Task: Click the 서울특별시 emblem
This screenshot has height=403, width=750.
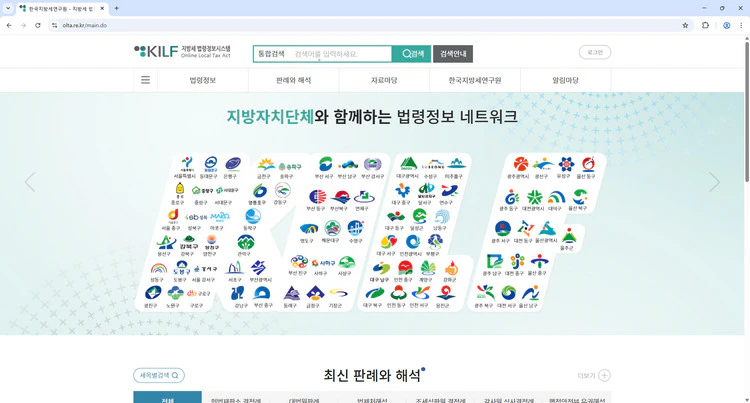Action: tap(187, 163)
